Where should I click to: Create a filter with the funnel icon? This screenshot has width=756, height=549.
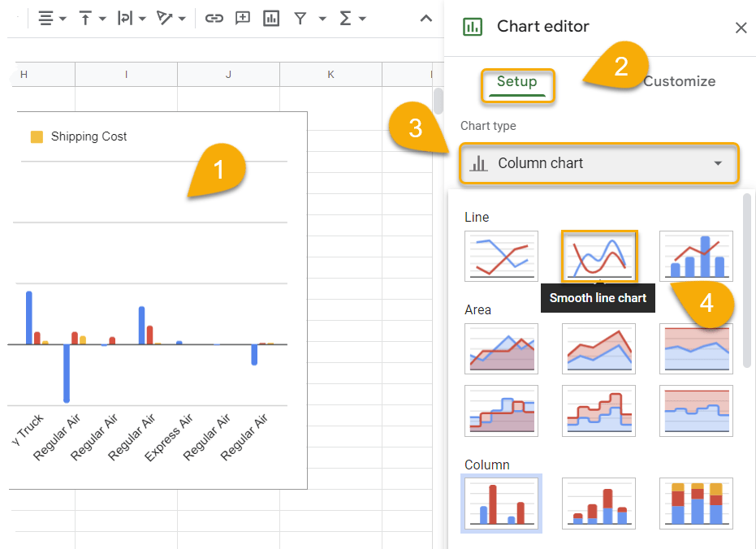pyautogui.click(x=300, y=18)
